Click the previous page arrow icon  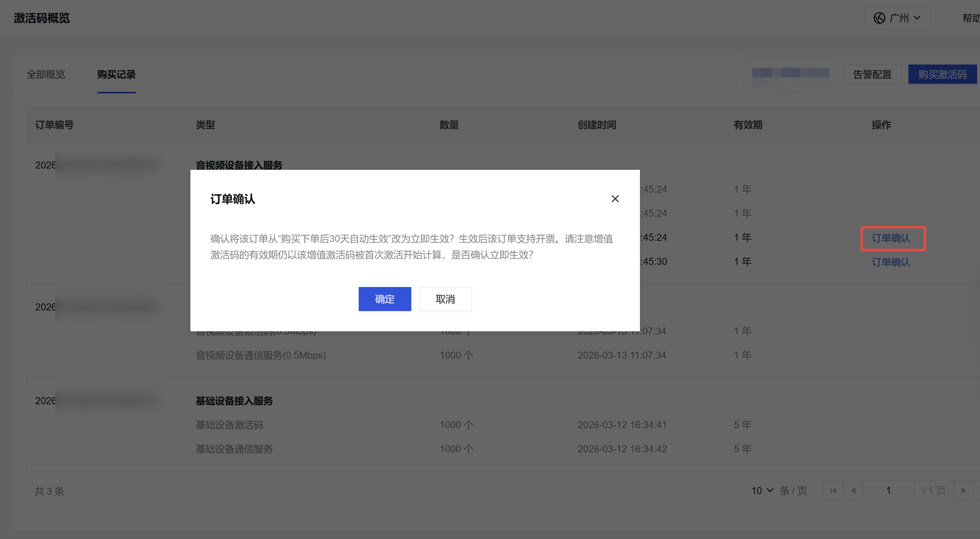coord(853,490)
